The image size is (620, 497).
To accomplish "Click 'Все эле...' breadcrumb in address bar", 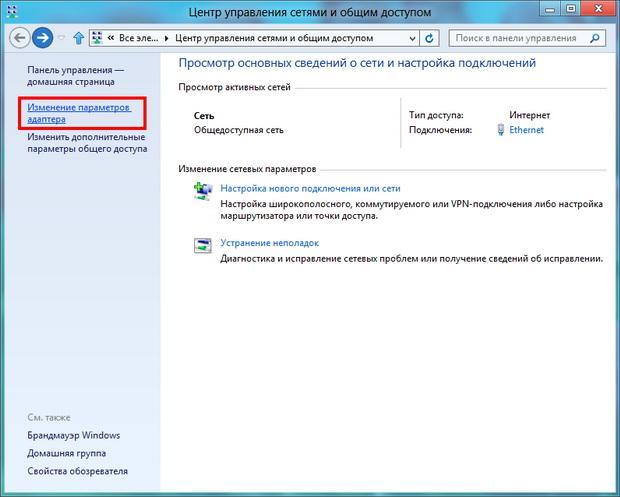I will [x=140, y=39].
